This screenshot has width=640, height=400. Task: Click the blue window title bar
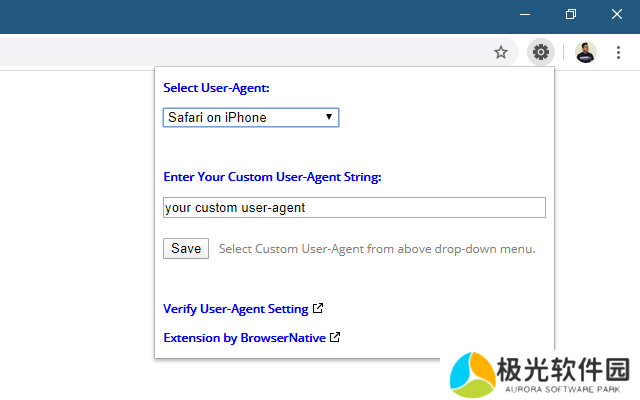click(250, 15)
